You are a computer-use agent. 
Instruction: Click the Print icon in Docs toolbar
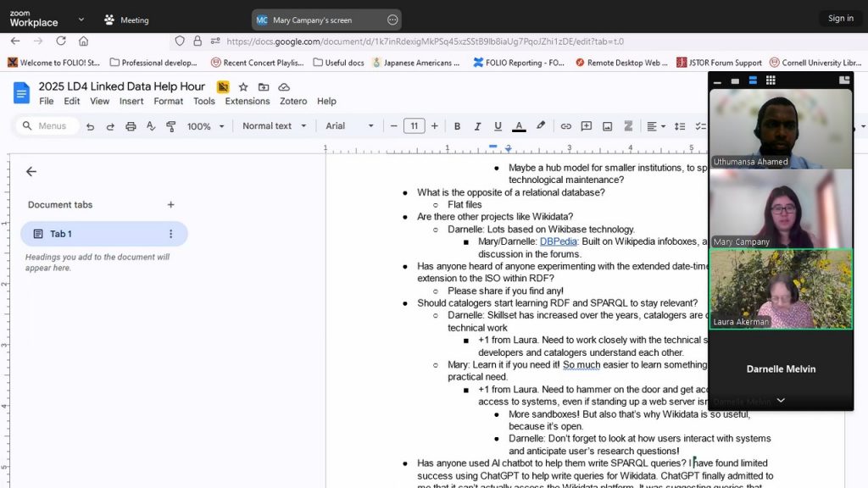(131, 126)
